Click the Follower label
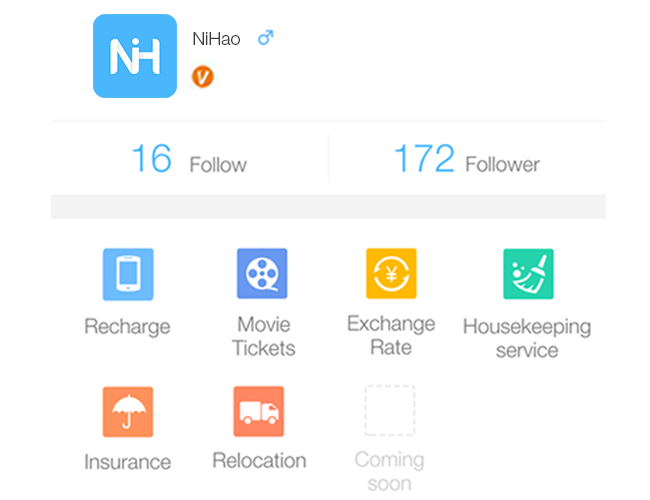This screenshot has width=650, height=500. 502,164
